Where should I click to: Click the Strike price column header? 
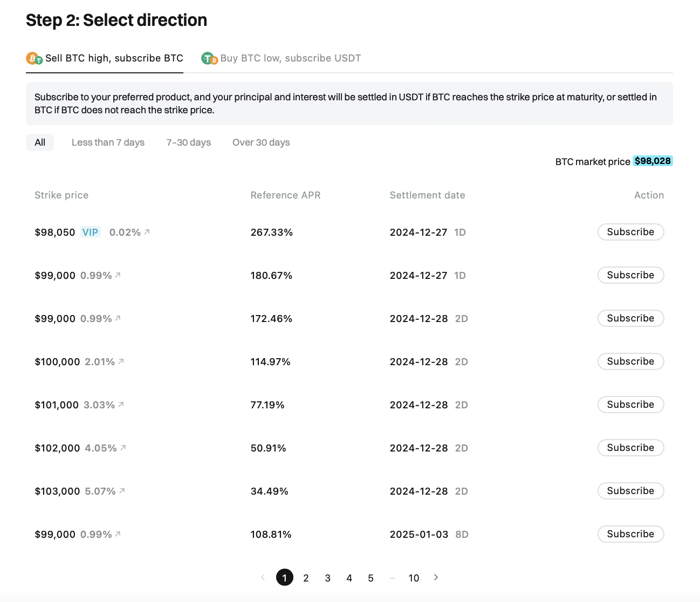point(61,195)
